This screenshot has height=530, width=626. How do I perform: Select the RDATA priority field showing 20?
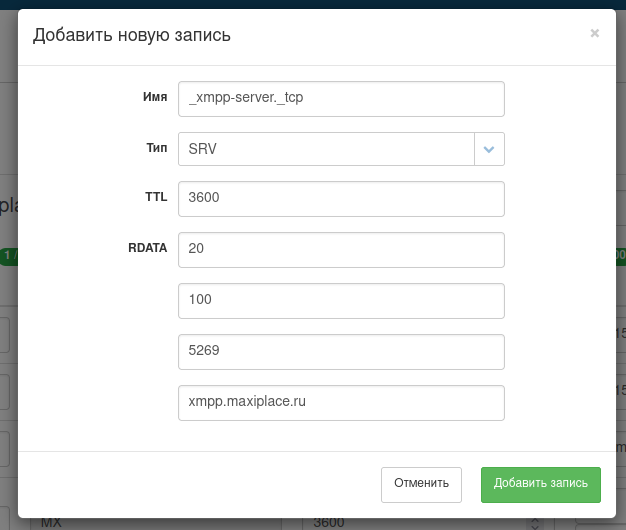[341, 250]
